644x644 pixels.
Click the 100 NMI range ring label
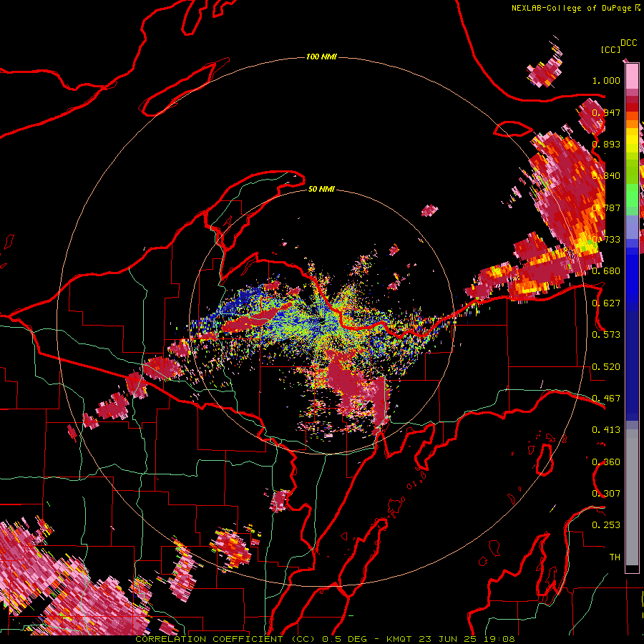321,57
